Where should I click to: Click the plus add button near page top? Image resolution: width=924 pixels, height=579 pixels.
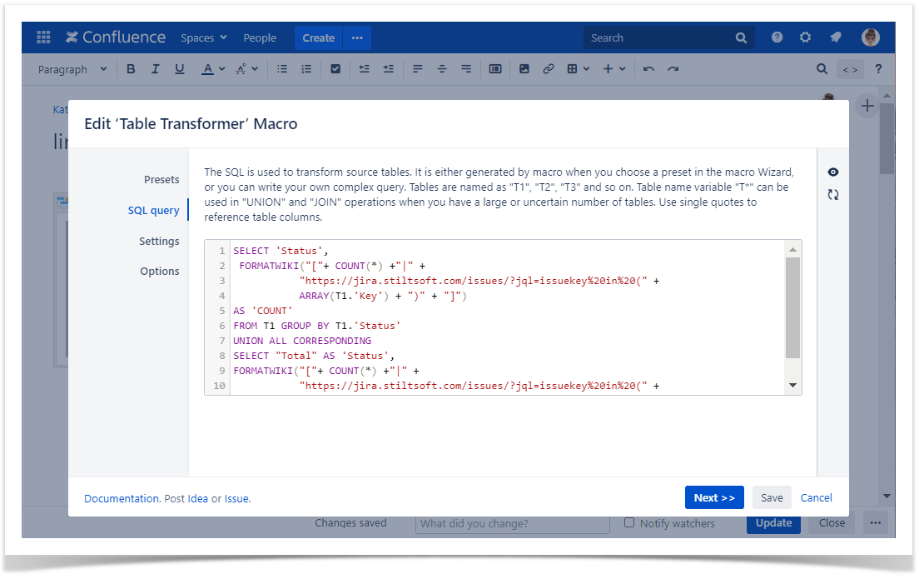[867, 106]
